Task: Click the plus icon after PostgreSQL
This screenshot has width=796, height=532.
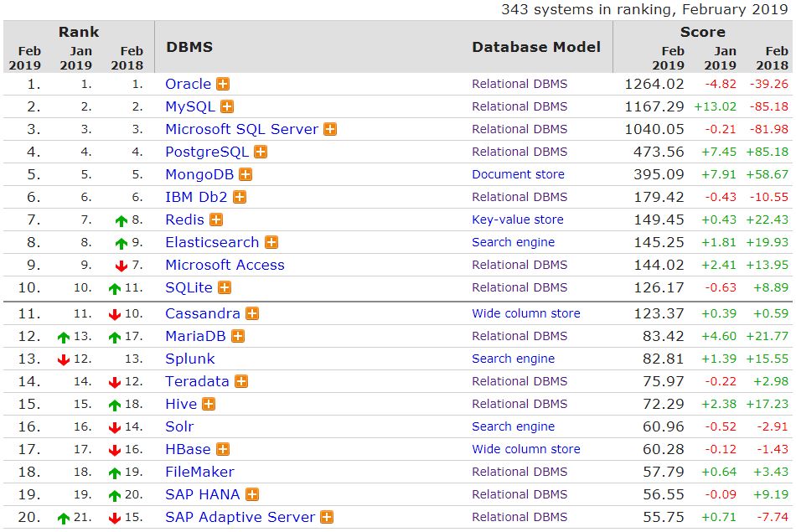Action: pyautogui.click(x=261, y=152)
